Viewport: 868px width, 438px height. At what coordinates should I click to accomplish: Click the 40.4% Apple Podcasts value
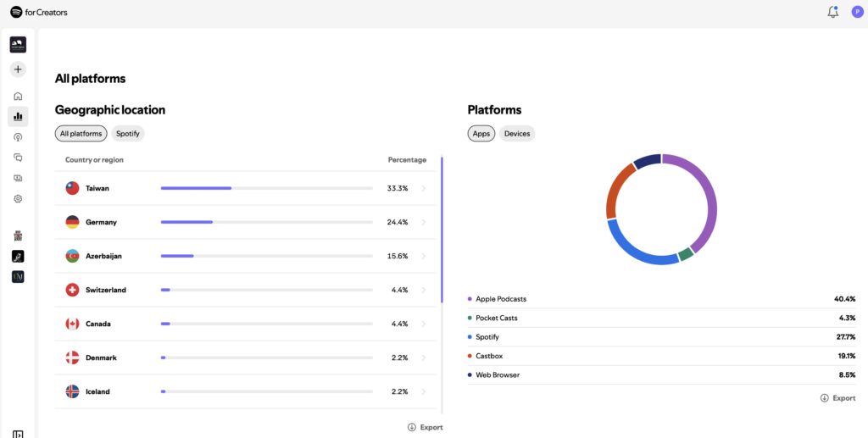click(x=845, y=299)
